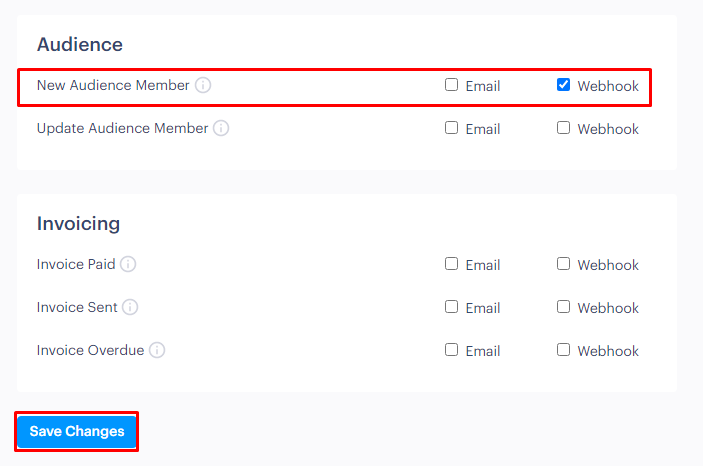Click the Invoice Overdue info icon
Viewport: 703px width, 466px height.
pos(156,350)
